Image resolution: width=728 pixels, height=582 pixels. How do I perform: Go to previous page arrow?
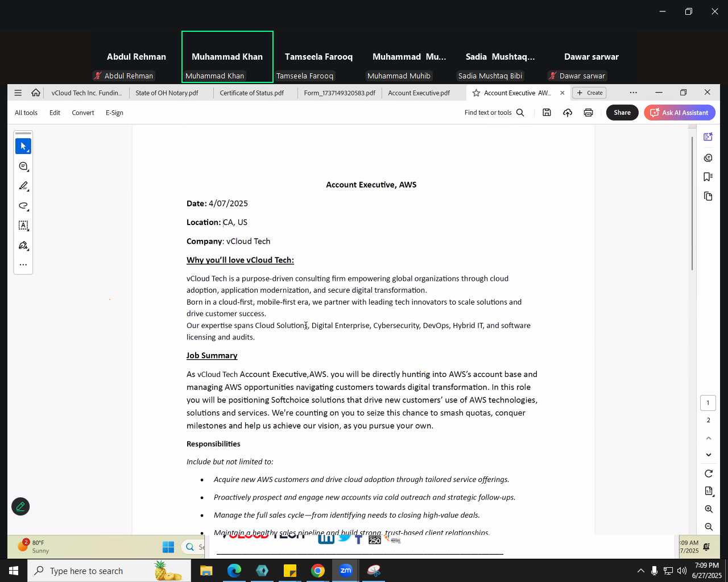click(709, 438)
